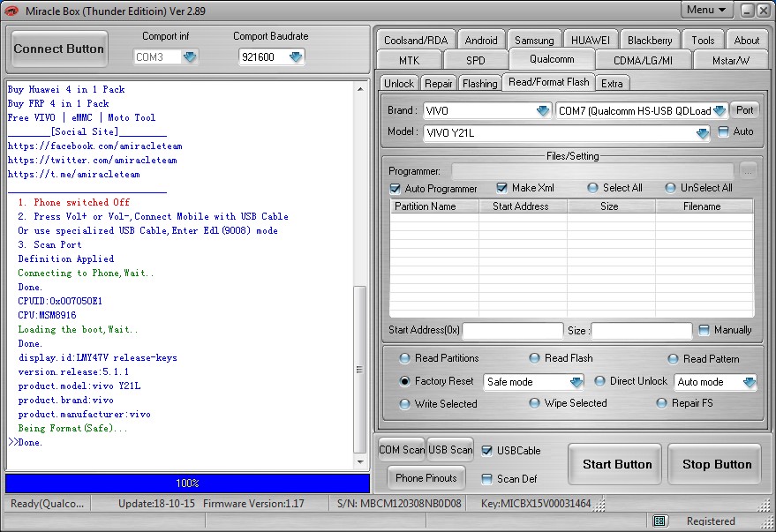Click the Miracle Box app logo icon
Screen dimensions: 776x532
coord(11,11)
